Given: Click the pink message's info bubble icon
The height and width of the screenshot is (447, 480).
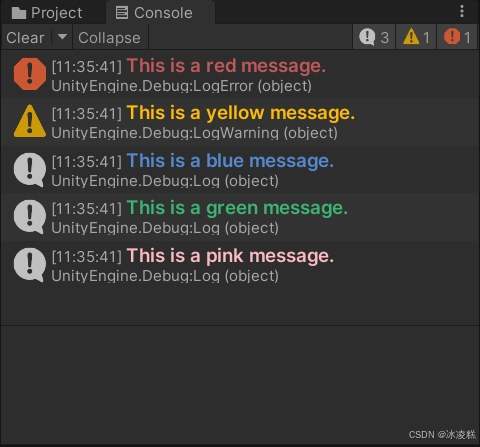Looking at the screenshot, I should (x=29, y=265).
